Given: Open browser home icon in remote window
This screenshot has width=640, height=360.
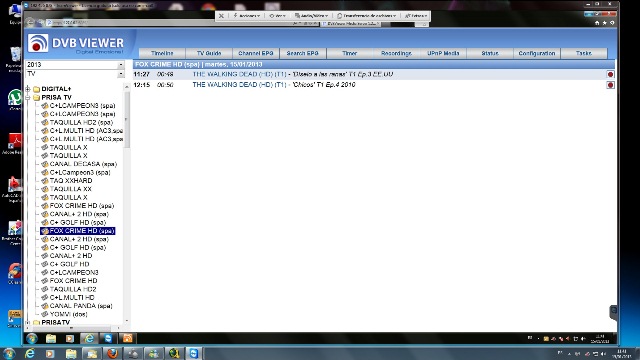Looking at the screenshot, I should pyautogui.click(x=597, y=23).
